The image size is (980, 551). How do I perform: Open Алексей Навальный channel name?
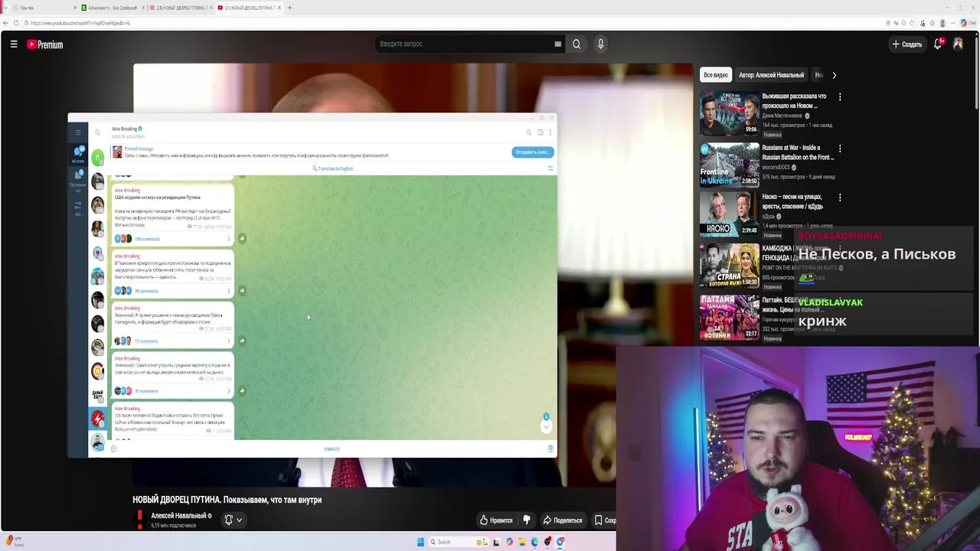pos(178,516)
